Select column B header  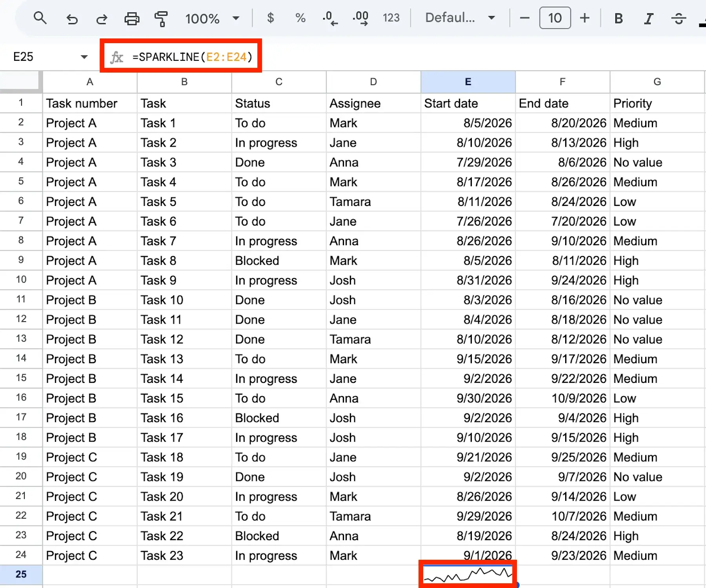click(x=184, y=82)
